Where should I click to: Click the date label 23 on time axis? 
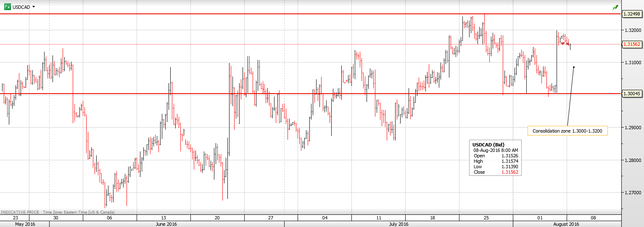[16, 218]
